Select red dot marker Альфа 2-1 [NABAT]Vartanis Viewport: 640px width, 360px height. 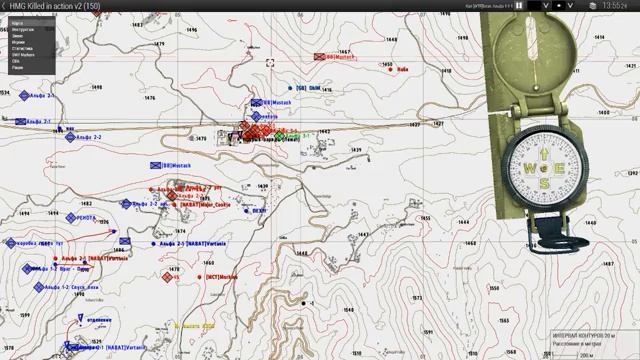click(56, 258)
